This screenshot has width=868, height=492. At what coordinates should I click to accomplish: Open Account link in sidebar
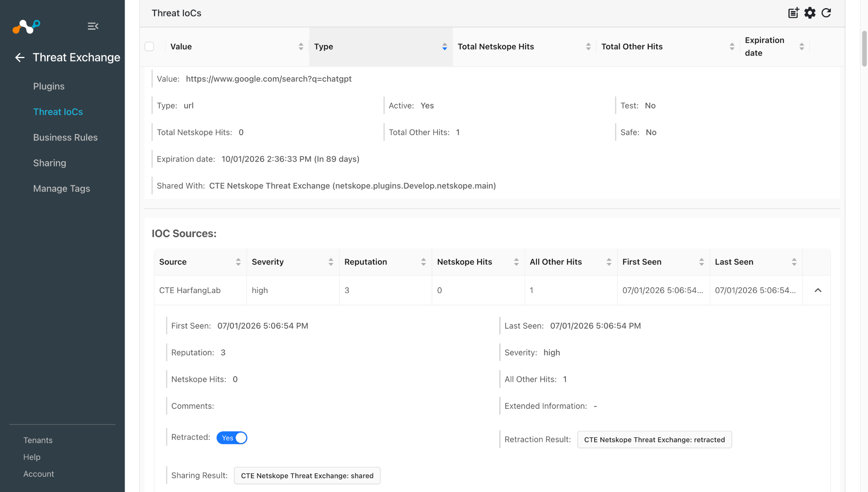coord(39,474)
